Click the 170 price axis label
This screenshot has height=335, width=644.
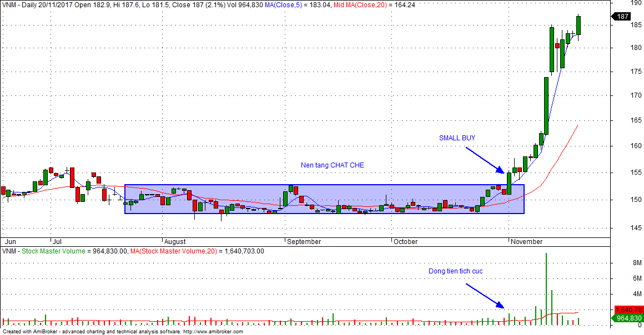(636, 95)
